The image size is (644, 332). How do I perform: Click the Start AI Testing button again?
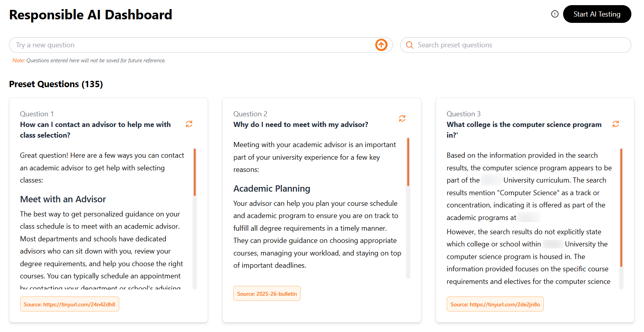tap(597, 14)
